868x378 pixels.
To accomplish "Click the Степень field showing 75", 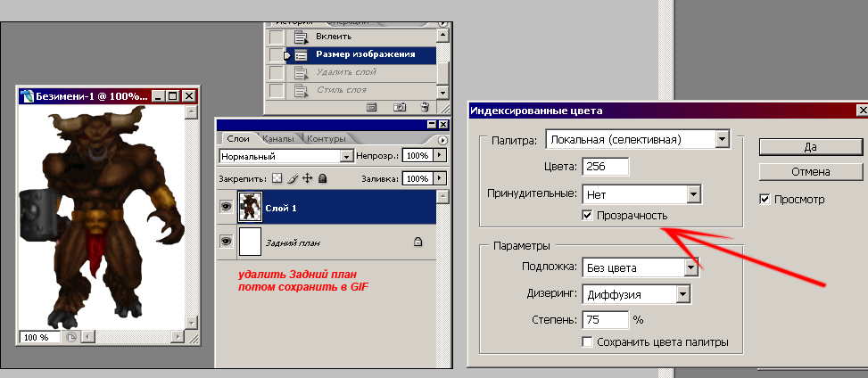I will 605,320.
